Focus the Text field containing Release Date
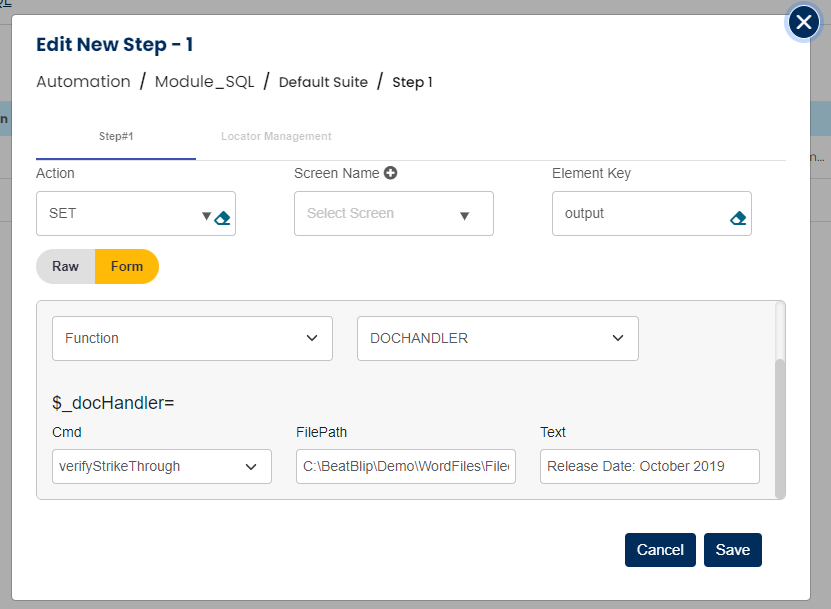The width and height of the screenshot is (831, 609). [x=649, y=466]
